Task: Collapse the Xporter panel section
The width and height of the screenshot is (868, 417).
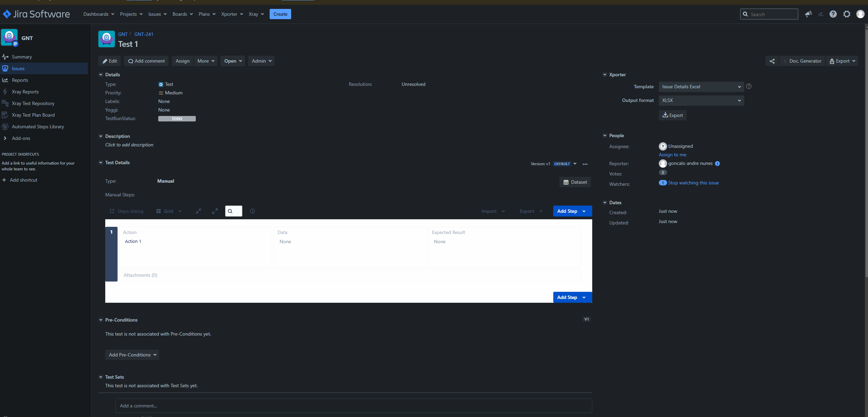Action: pyautogui.click(x=605, y=75)
